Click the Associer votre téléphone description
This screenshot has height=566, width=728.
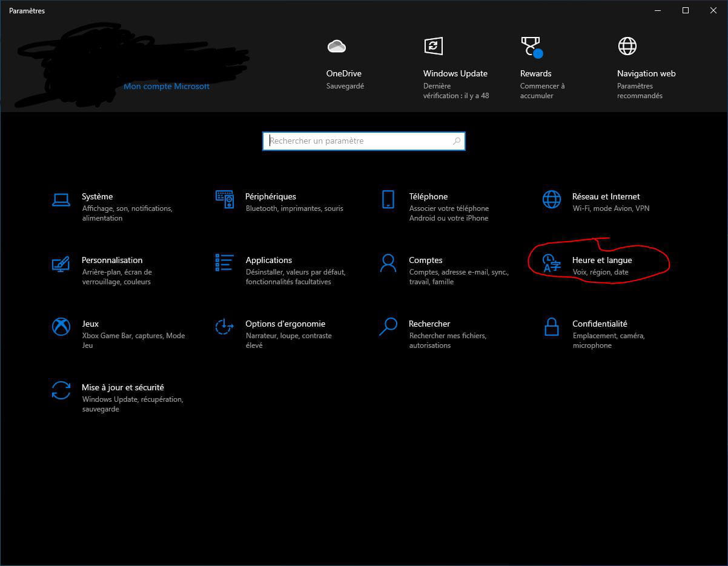point(449,213)
